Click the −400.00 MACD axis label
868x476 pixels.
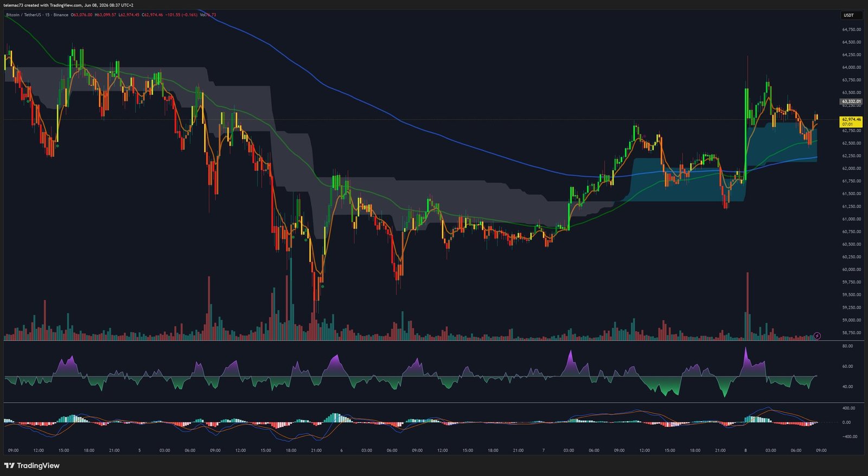pyautogui.click(x=850, y=436)
